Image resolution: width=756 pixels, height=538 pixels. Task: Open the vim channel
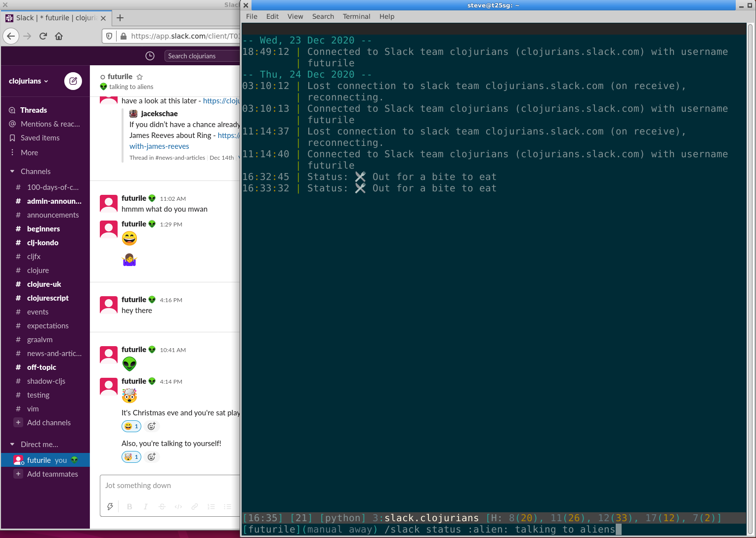coord(45,409)
